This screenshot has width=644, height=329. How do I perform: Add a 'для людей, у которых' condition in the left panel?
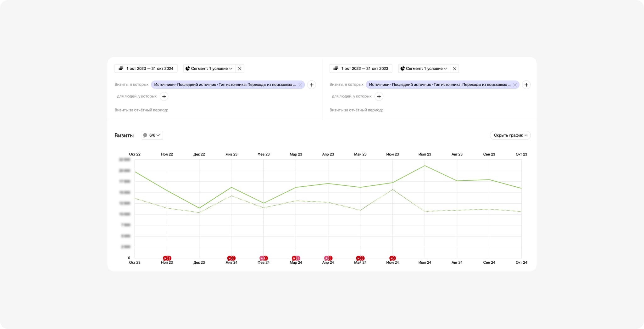coord(164,96)
